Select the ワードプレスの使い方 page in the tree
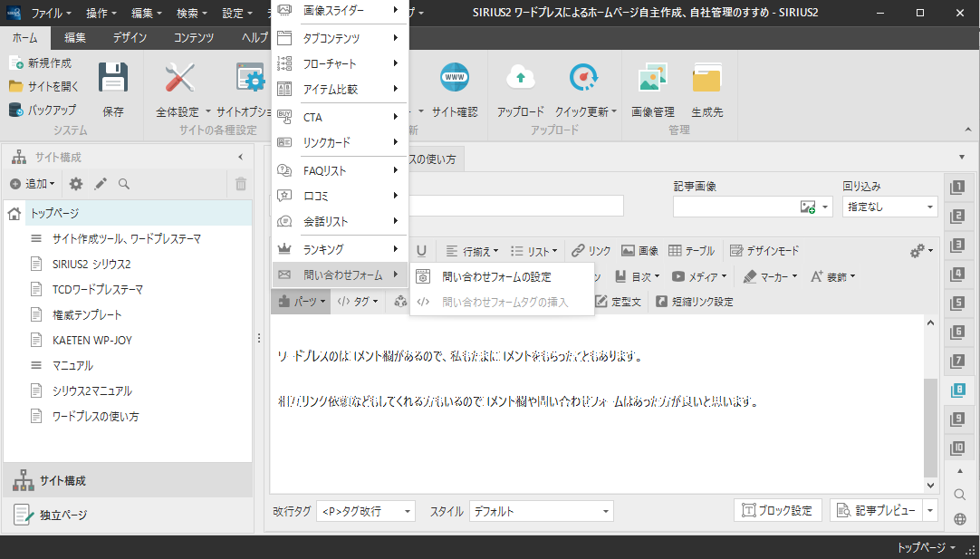The image size is (980, 559). pyautogui.click(x=95, y=417)
